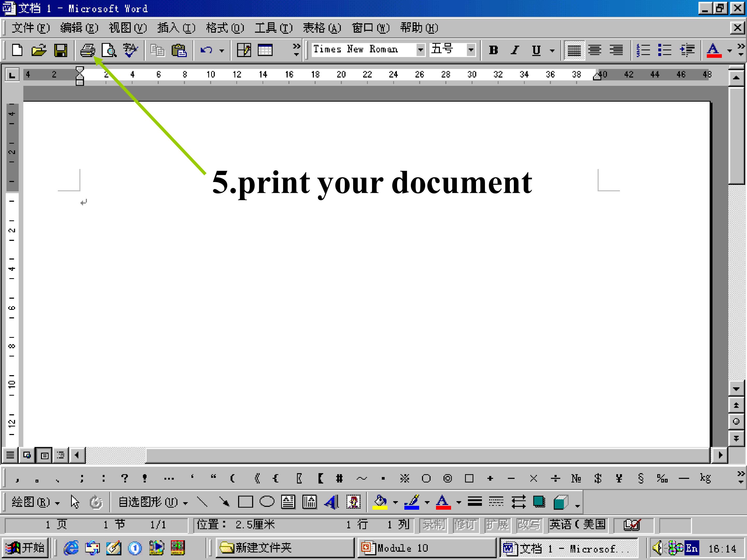Open Print Preview from the toolbar
Screen dimensions: 747x560
(109, 51)
